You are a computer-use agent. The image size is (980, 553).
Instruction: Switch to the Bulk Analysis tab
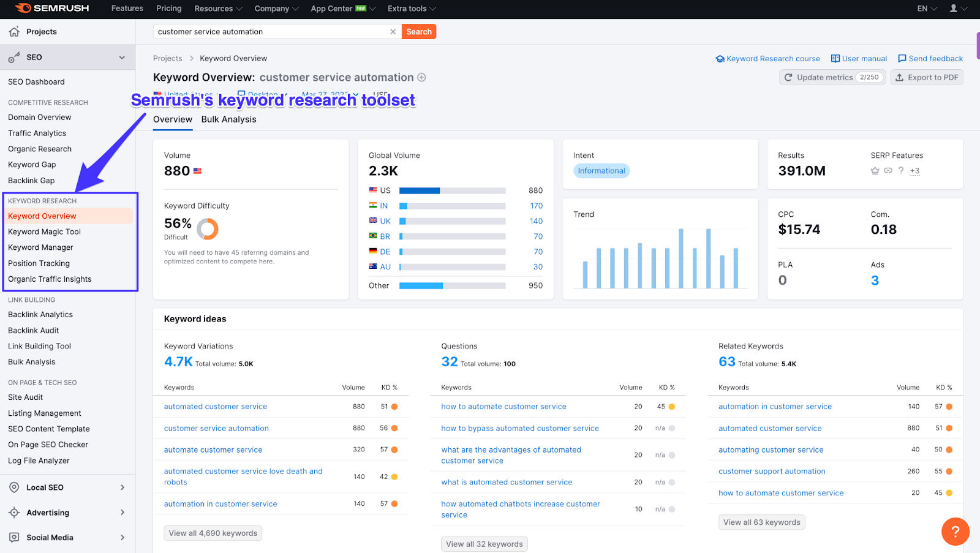[x=229, y=119]
